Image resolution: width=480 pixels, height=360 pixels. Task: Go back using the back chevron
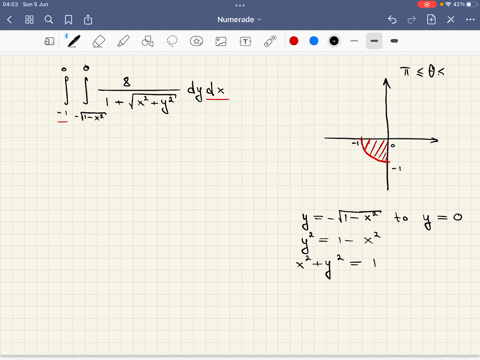[9, 20]
